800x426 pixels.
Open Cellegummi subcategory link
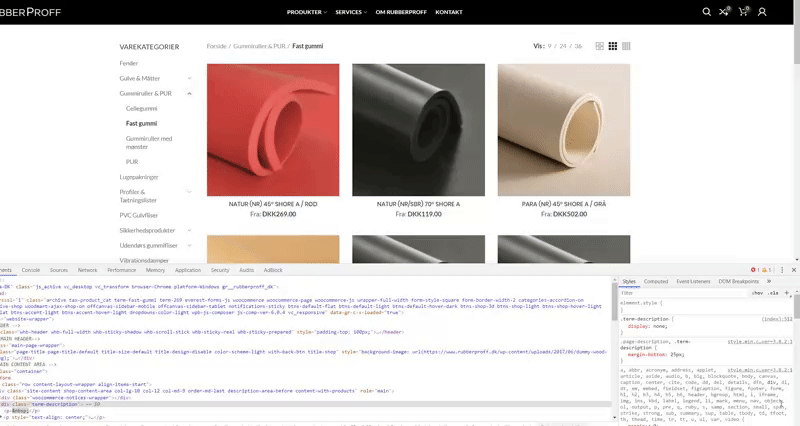[x=141, y=108]
